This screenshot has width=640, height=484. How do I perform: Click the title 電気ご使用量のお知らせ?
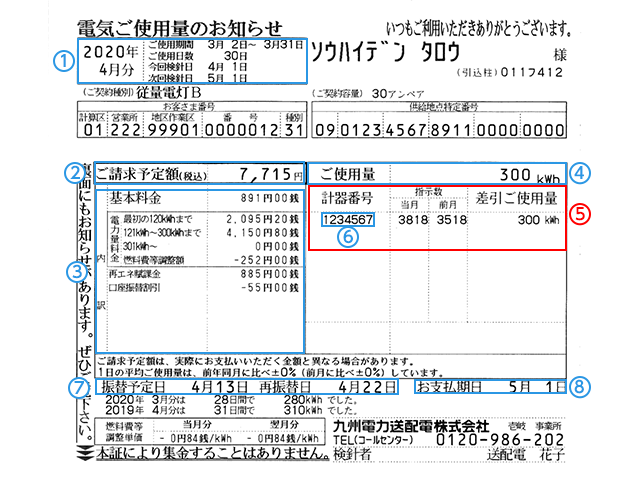(180, 29)
